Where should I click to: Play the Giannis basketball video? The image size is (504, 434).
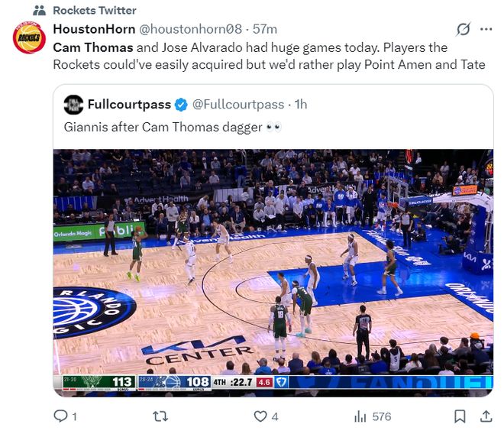273,271
